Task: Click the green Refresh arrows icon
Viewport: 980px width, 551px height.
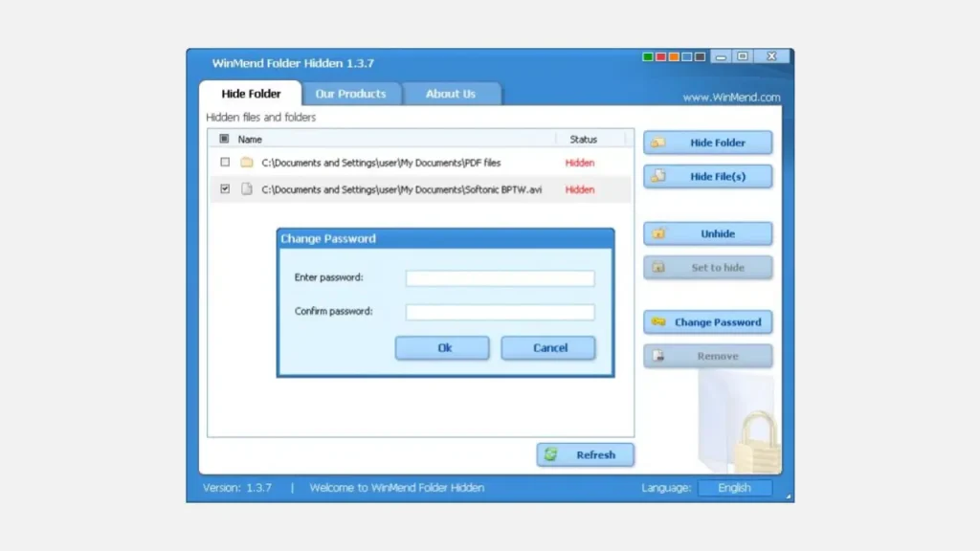Action: point(550,454)
